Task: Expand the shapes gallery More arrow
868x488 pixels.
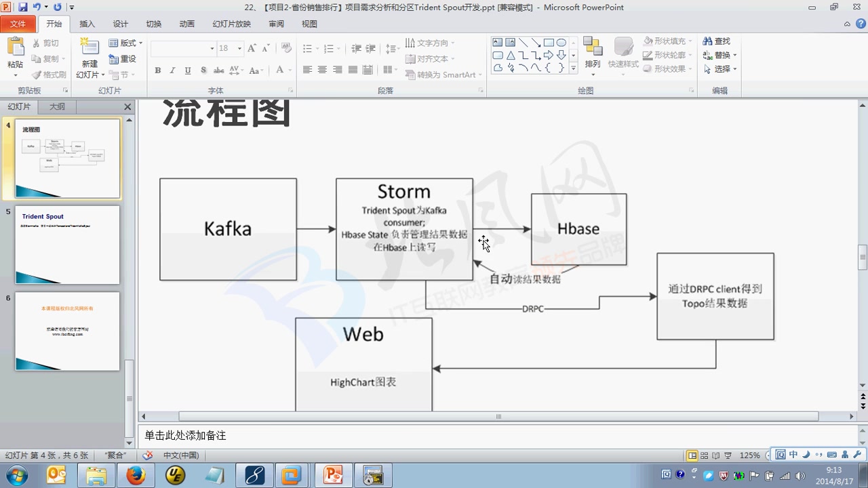Action: point(574,68)
